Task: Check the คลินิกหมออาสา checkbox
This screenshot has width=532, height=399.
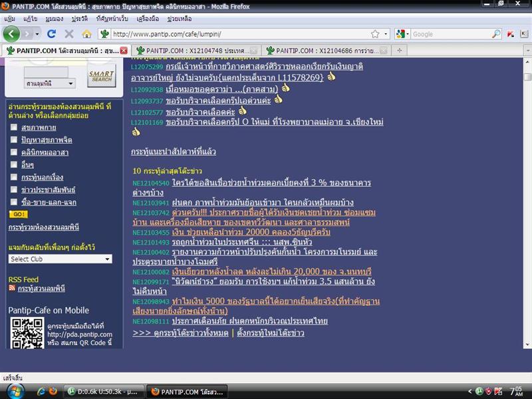Action: pyautogui.click(x=14, y=152)
